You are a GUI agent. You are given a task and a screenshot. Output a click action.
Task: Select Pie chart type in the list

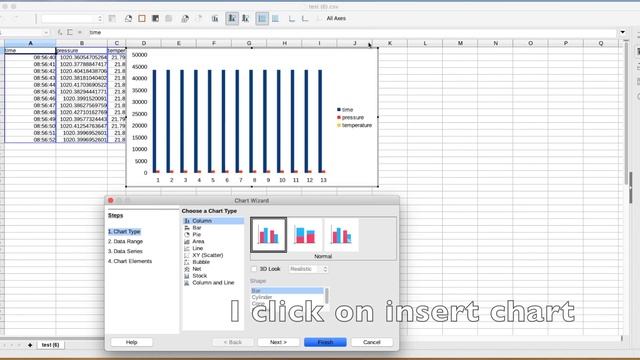pos(213,235)
